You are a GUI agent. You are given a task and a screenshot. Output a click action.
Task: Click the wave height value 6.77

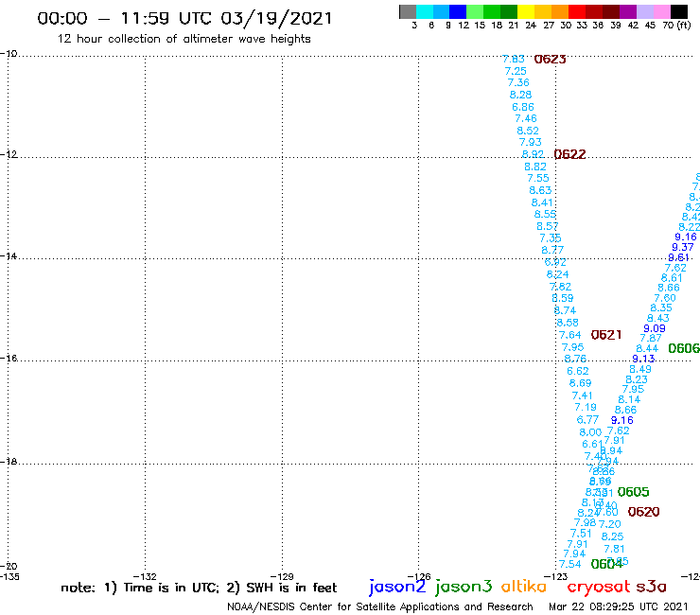coord(587,420)
